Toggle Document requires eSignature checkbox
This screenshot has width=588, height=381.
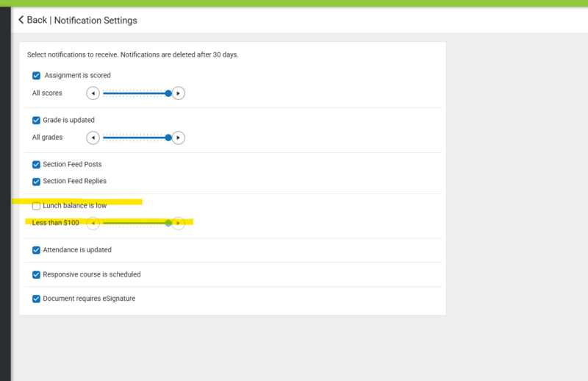[36, 299]
